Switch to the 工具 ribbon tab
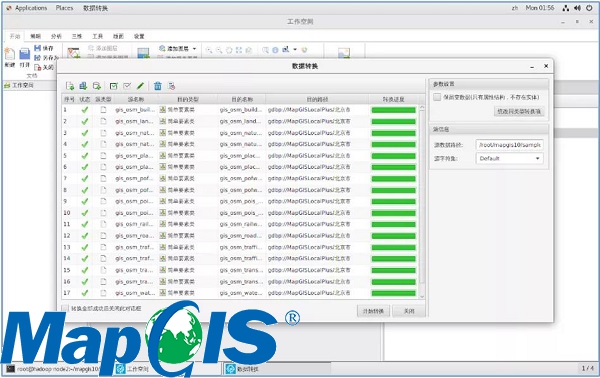Image resolution: width=600 pixels, height=378 pixels. 98,36
